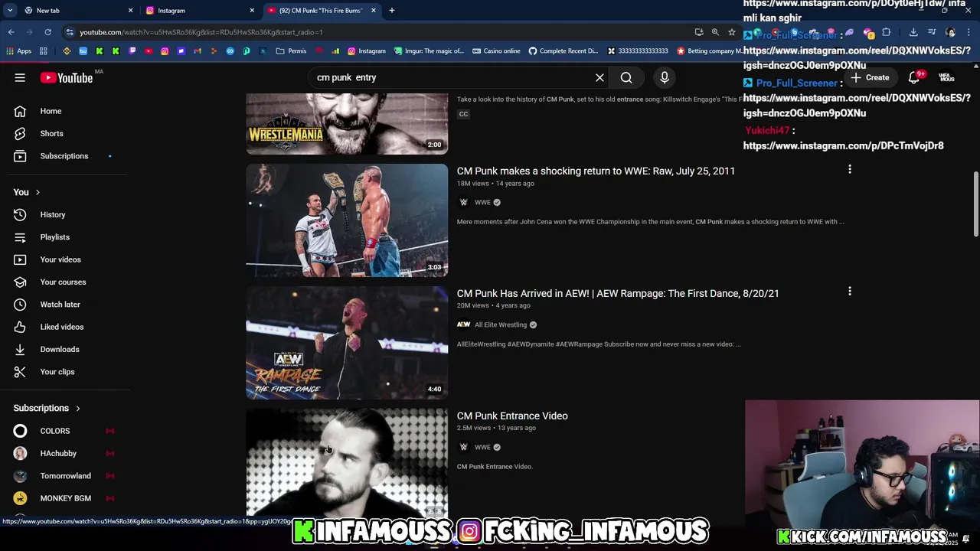Clear the search box with the X icon
Screen dimensions: 980x551
point(599,77)
